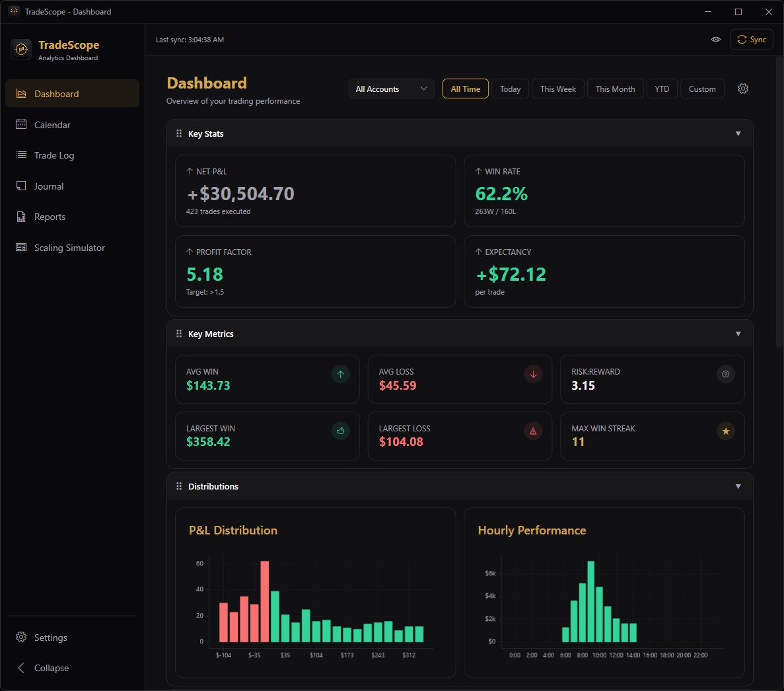The image size is (784, 691).
Task: Click the green up-arrow badge on Avg Win
Action: pyautogui.click(x=340, y=374)
